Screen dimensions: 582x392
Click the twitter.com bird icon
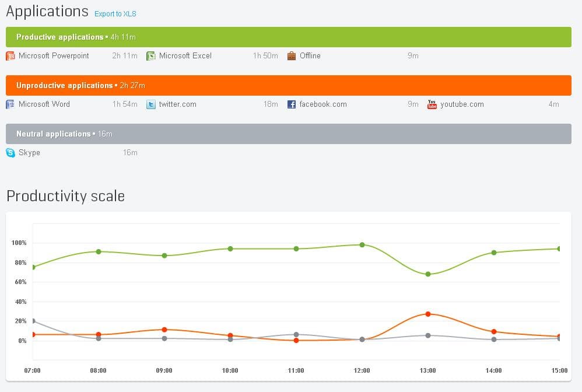pos(151,104)
